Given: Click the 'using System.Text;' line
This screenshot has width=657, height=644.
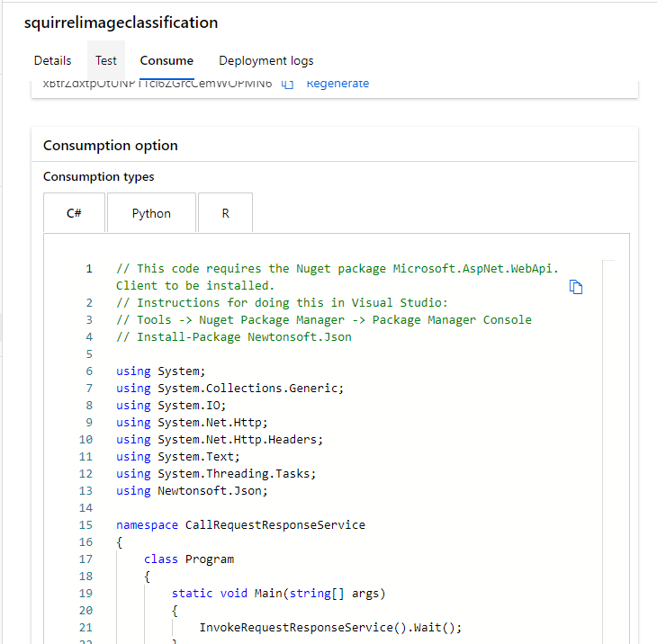Looking at the screenshot, I should (178, 456).
